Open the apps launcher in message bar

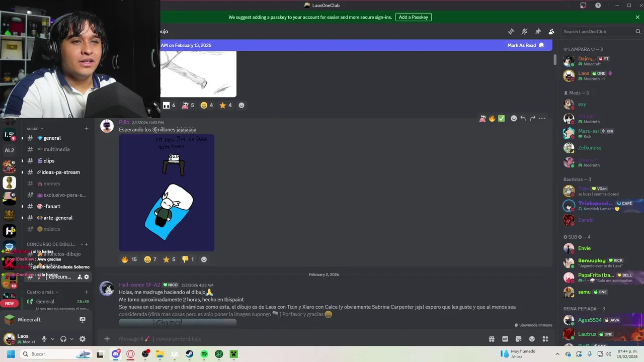(x=545, y=339)
